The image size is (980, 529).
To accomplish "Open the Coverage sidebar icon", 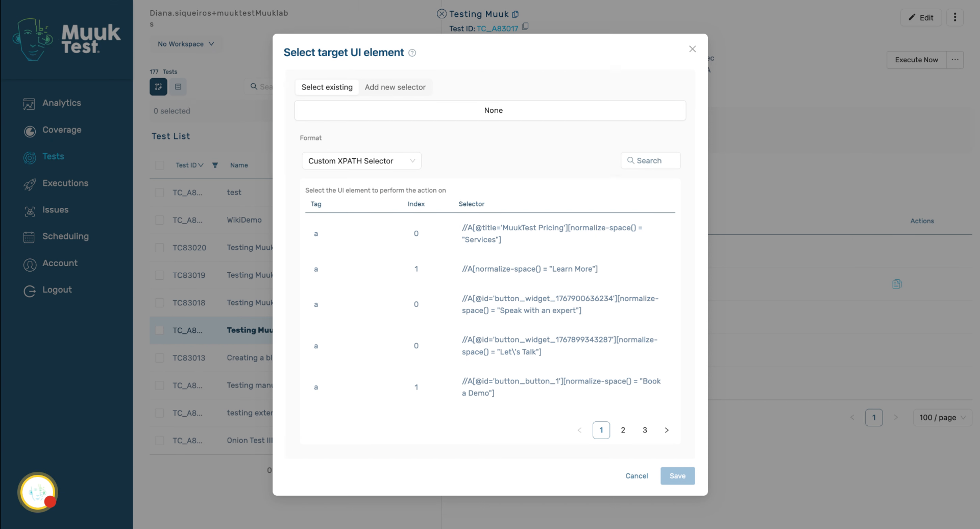I will [30, 131].
